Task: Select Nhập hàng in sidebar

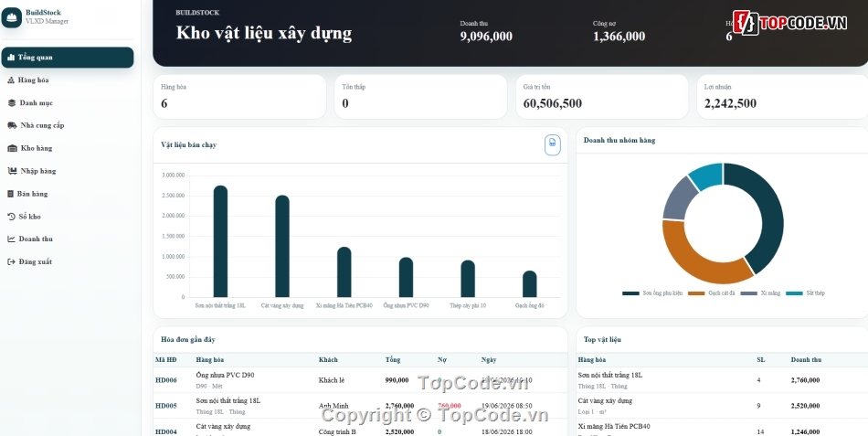Action: [68, 171]
